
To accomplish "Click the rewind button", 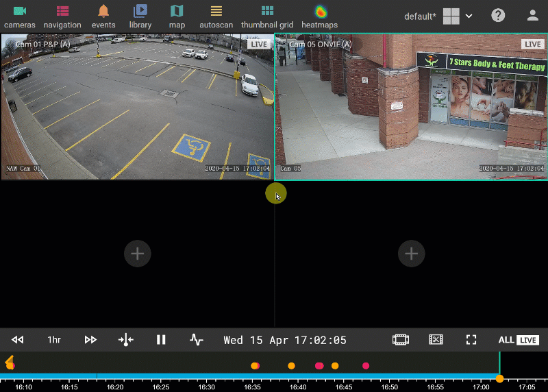I will pyautogui.click(x=18, y=340).
